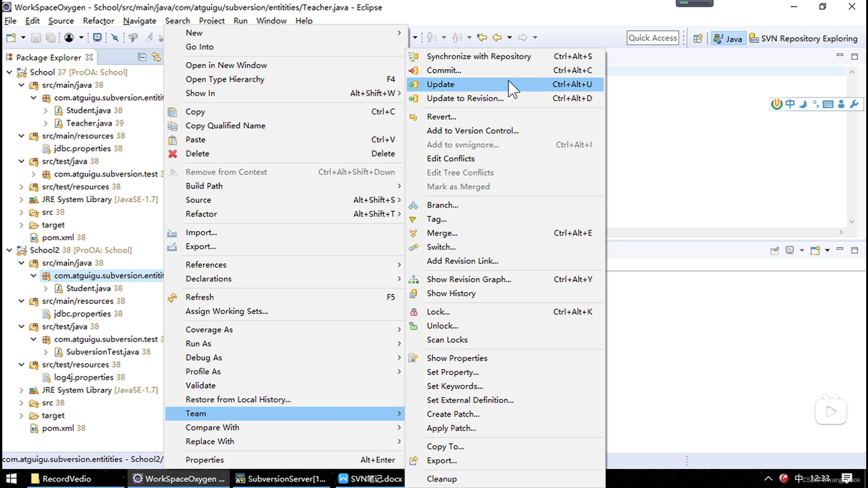
Task: Close the Package Explorer tab
Action: pyautogui.click(x=89, y=57)
